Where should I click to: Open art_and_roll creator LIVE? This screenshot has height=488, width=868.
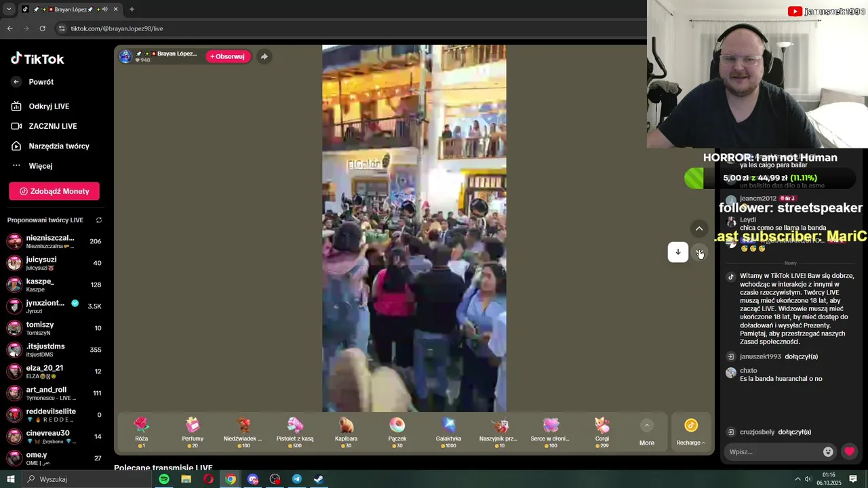54,393
